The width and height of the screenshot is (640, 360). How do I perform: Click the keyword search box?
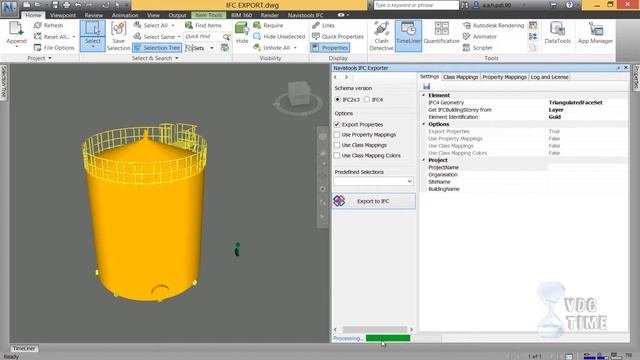tap(416, 5)
